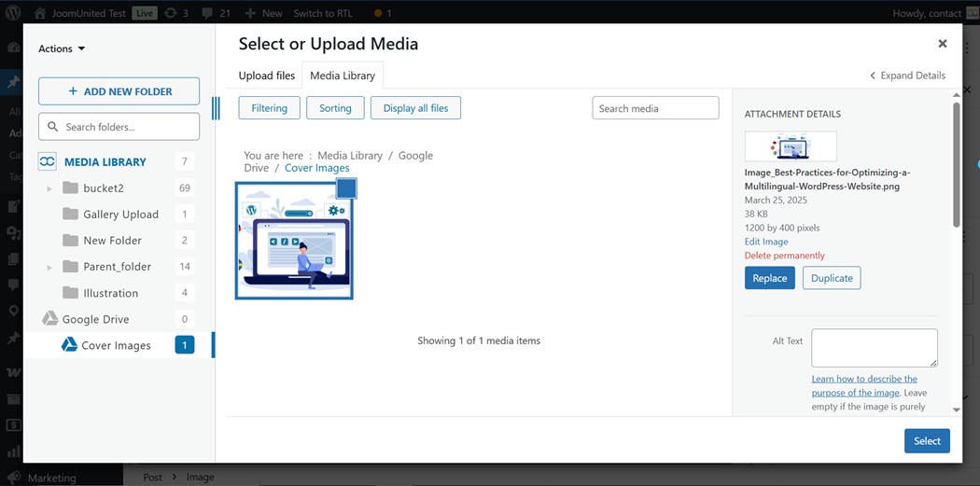Screen dimensions: 980x486
Task: Toggle the selected image's checkmark box
Action: point(345,189)
